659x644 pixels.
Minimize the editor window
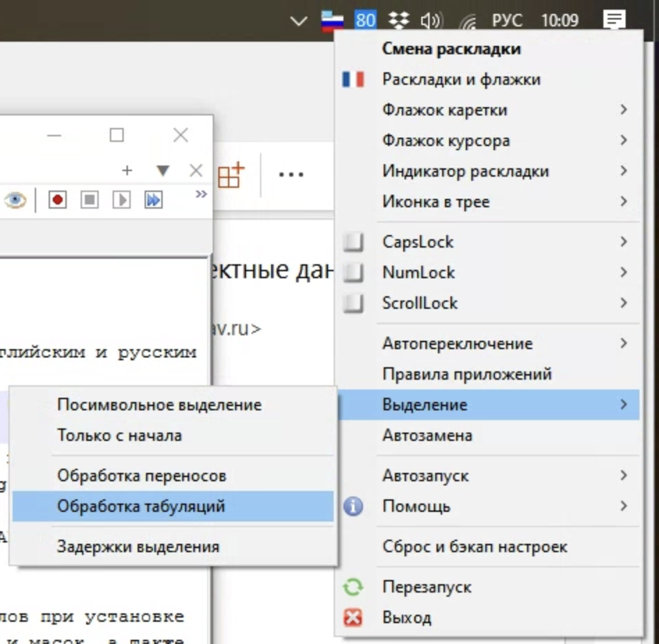pyautogui.click(x=54, y=136)
